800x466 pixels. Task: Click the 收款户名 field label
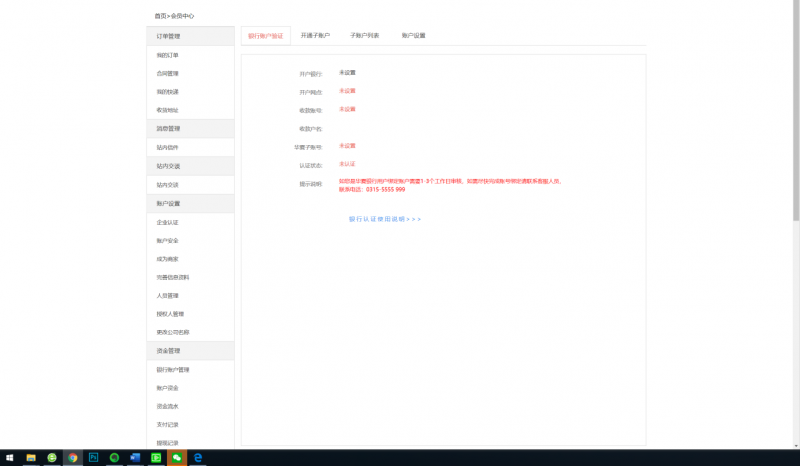click(x=311, y=129)
